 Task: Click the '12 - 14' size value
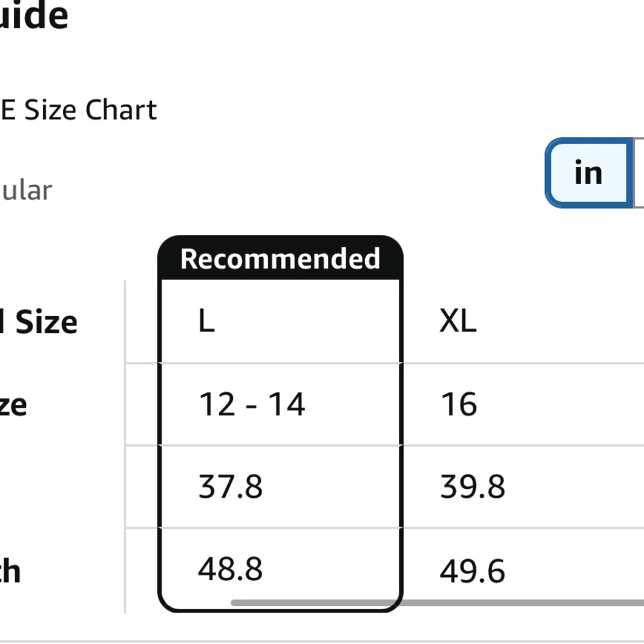[x=252, y=404]
